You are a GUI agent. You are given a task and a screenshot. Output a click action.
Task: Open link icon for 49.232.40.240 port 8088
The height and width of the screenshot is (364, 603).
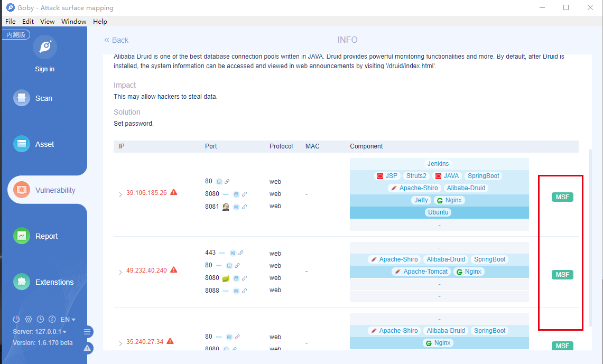pos(244,291)
